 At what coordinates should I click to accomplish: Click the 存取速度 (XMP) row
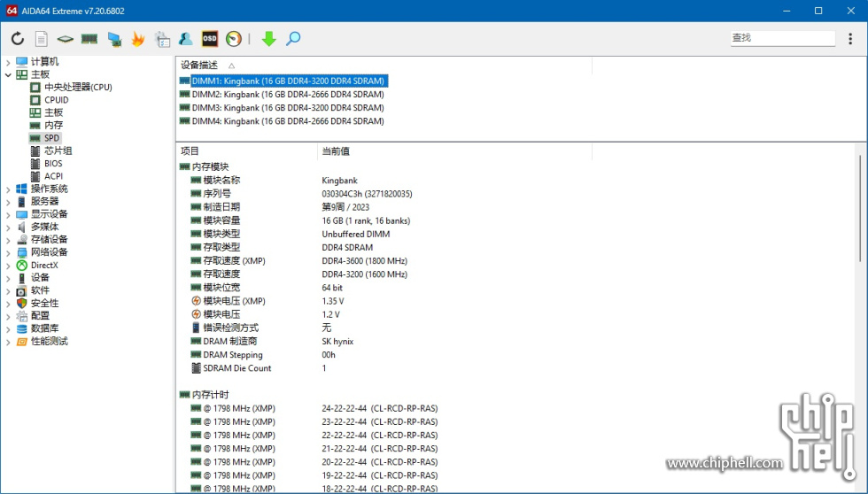coord(298,260)
